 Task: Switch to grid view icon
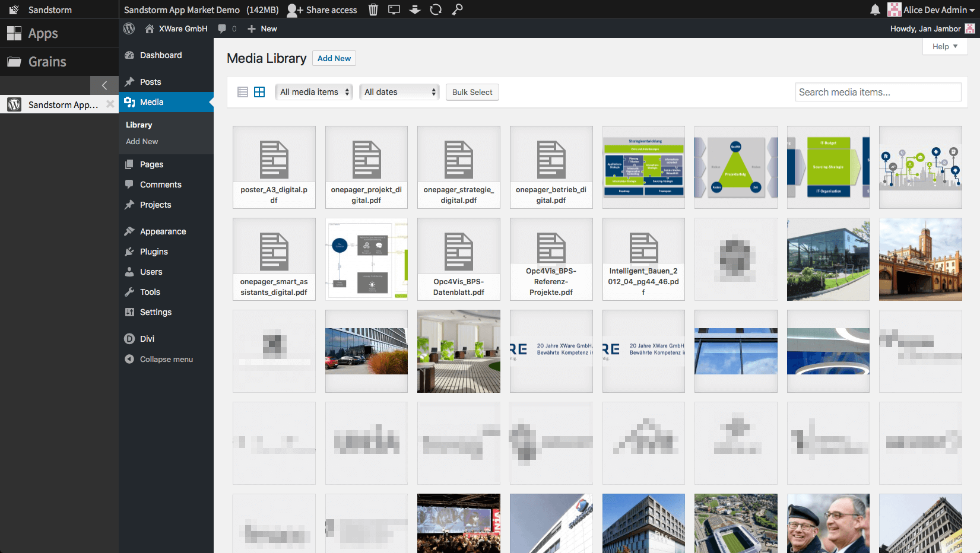(259, 92)
